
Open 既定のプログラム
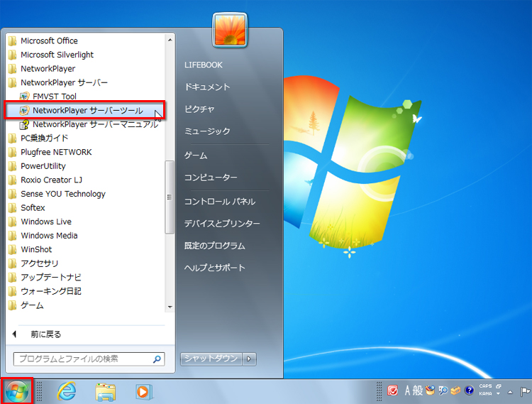215,246
